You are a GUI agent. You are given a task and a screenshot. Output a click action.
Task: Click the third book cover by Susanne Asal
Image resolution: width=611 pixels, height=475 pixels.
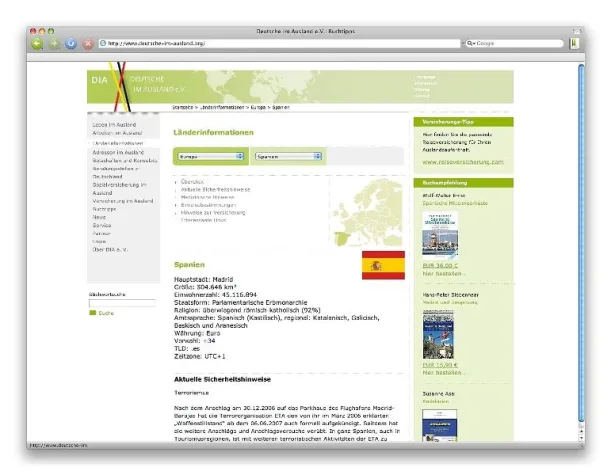pyautogui.click(x=440, y=425)
